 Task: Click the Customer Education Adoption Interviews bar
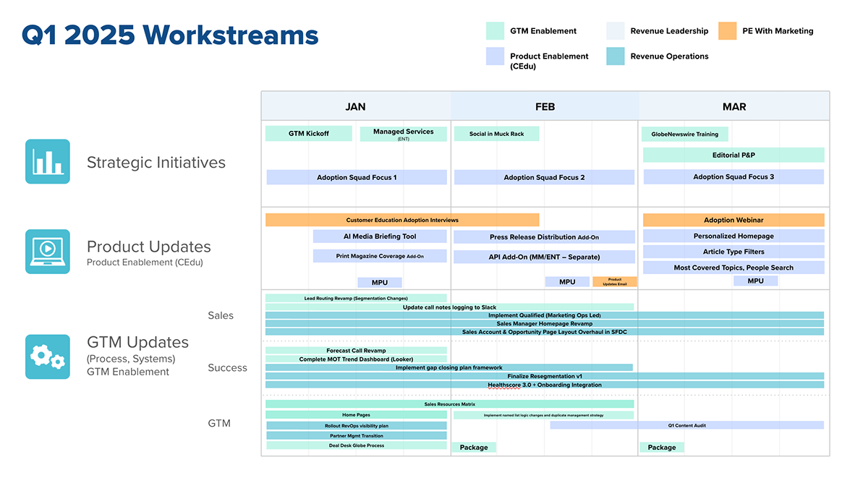(x=401, y=220)
